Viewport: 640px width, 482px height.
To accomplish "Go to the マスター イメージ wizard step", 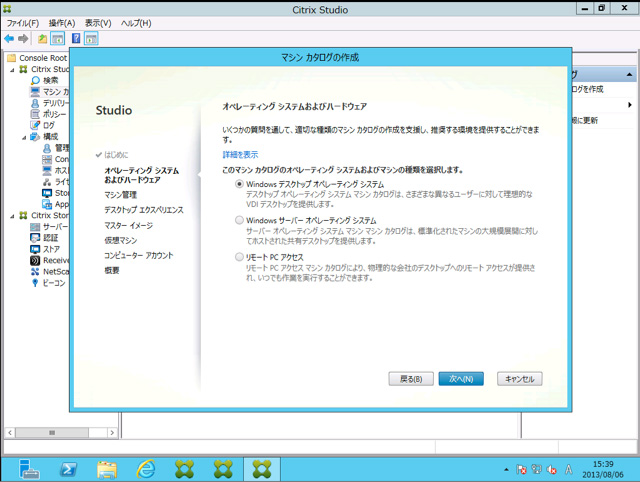I will [x=129, y=225].
